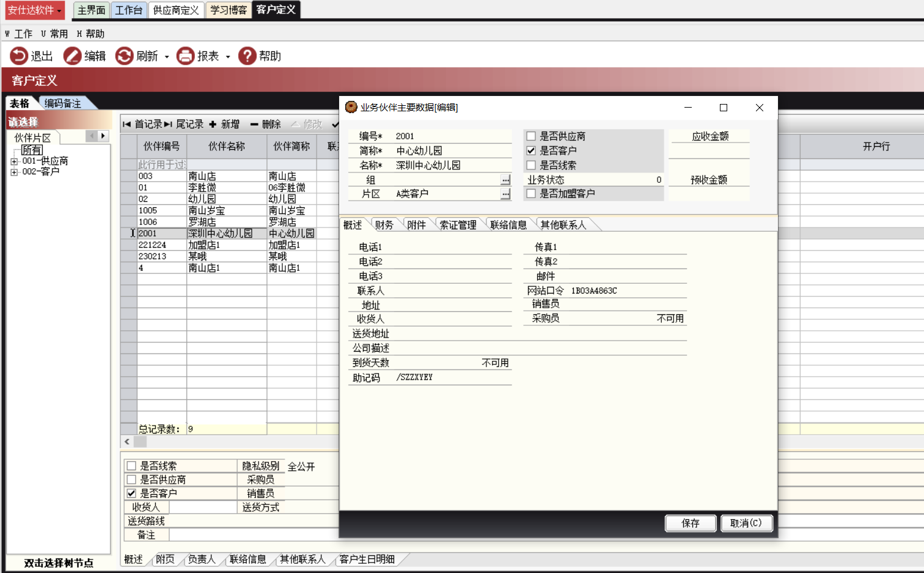The image size is (924, 573).
Task: Open the 报表 dropdown arrow
Action: tap(228, 57)
